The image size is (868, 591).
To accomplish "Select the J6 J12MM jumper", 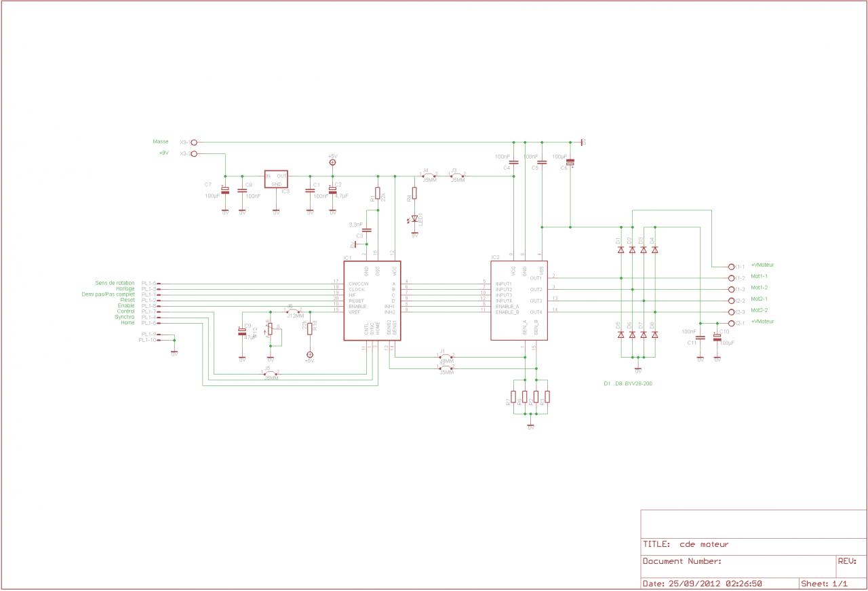I will pyautogui.click(x=293, y=311).
